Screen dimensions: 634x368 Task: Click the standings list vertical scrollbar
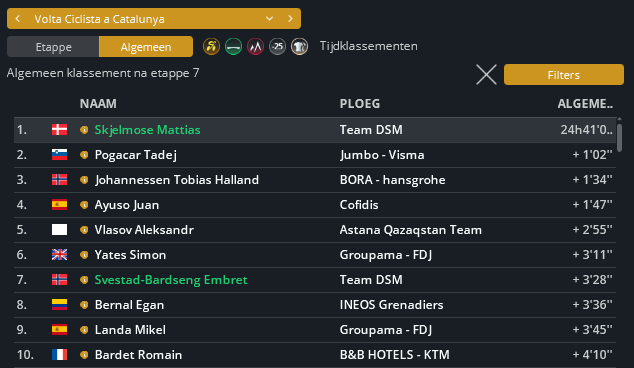(x=619, y=137)
